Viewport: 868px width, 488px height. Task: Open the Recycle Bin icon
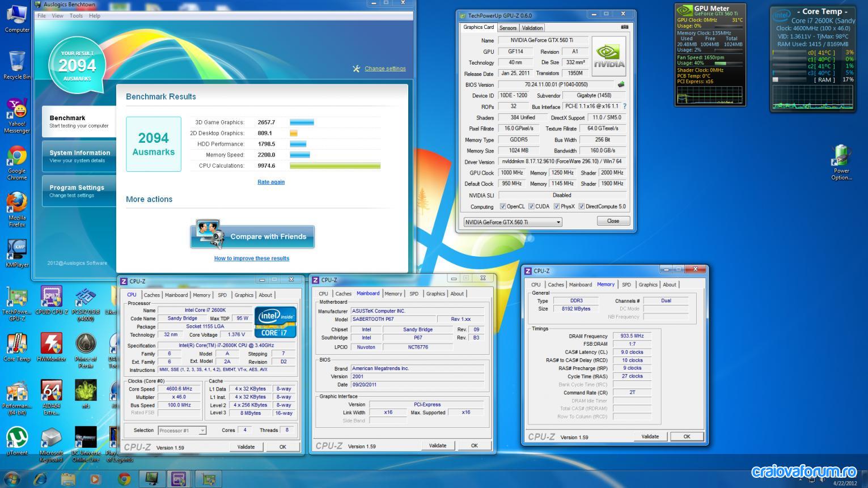click(17, 65)
